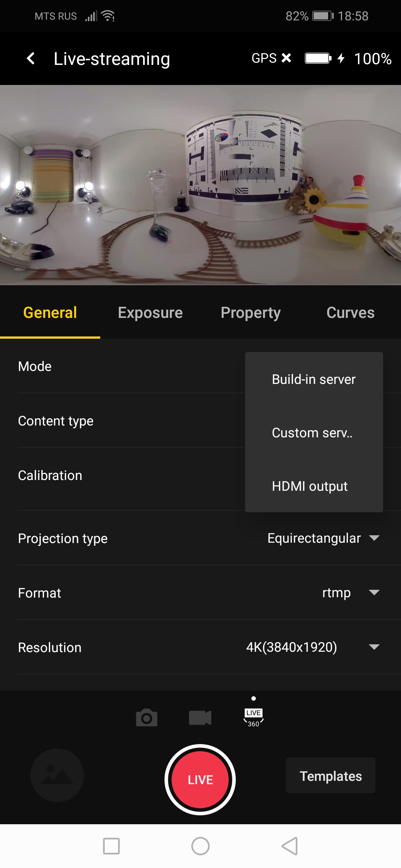Go to the Curves tab
The height and width of the screenshot is (868, 401).
point(350,313)
